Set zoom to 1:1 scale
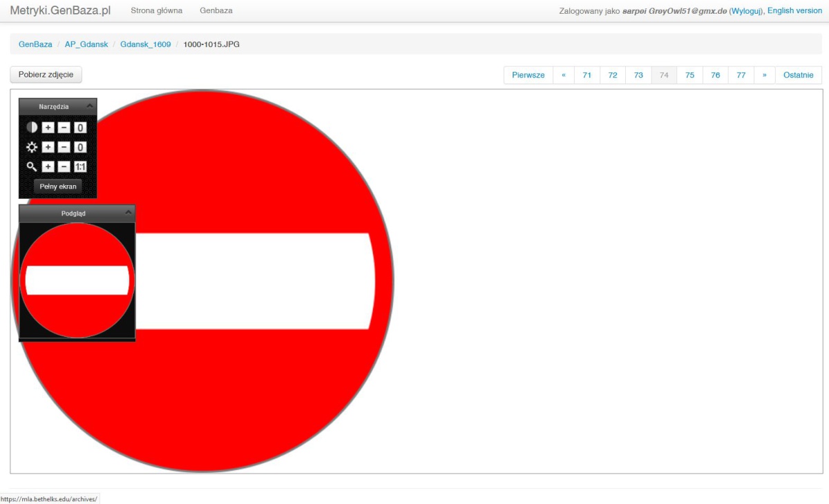Image resolution: width=829 pixels, height=504 pixels. coord(80,167)
